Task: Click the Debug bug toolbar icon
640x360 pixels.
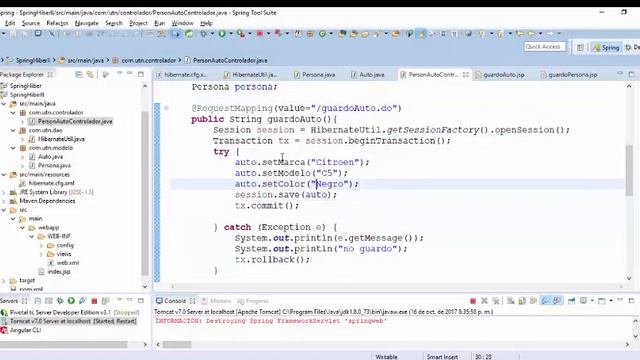Action: (203, 34)
